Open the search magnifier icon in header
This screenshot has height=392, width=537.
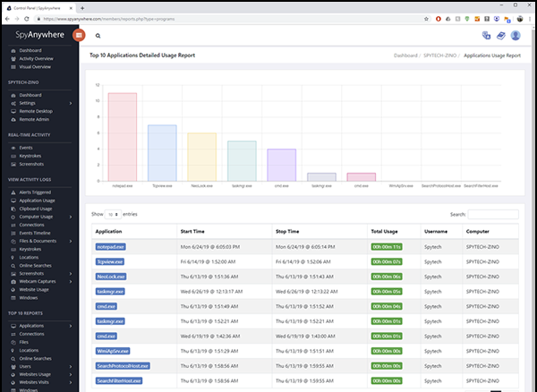click(98, 36)
